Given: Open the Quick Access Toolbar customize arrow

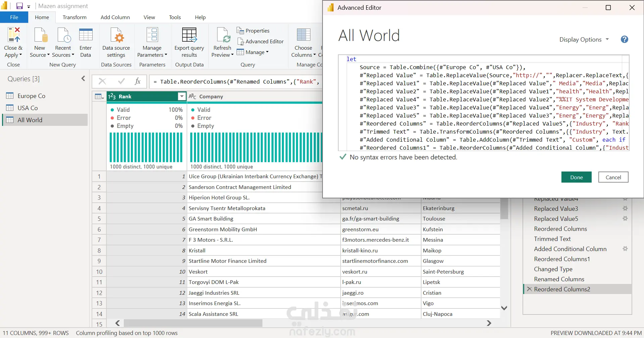Looking at the screenshot, I should 29,6.
